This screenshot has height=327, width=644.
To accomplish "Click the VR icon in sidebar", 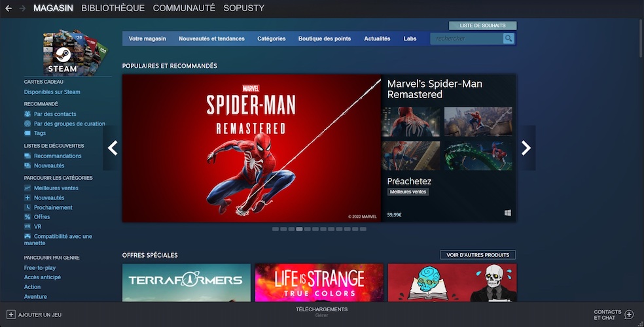I will click(27, 226).
